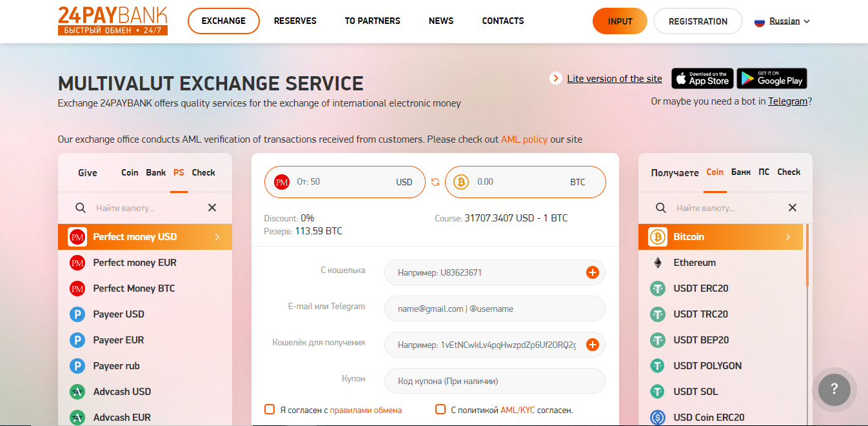Click the chevron on Perfect money USD row

pos(217,237)
